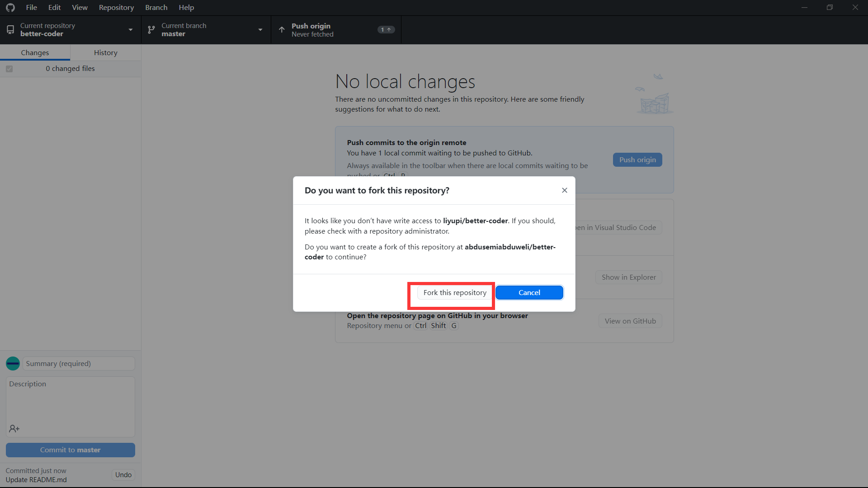
Task: Click the 'No local changes' heading
Action: pyautogui.click(x=405, y=82)
